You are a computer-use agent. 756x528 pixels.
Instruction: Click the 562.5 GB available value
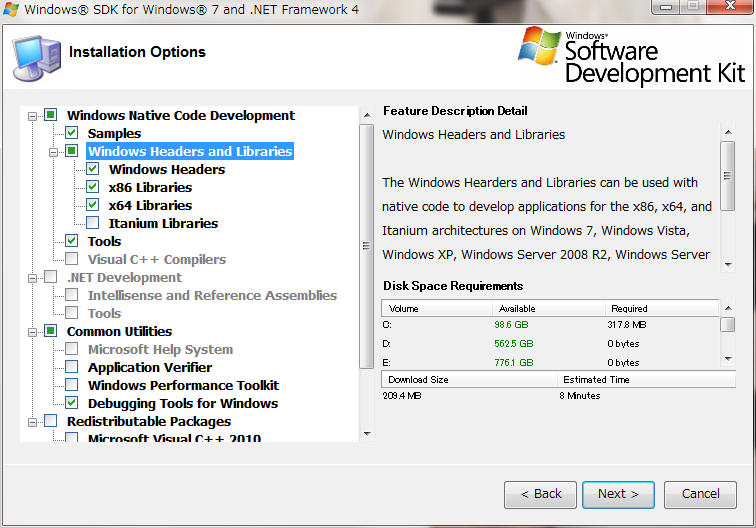click(513, 344)
